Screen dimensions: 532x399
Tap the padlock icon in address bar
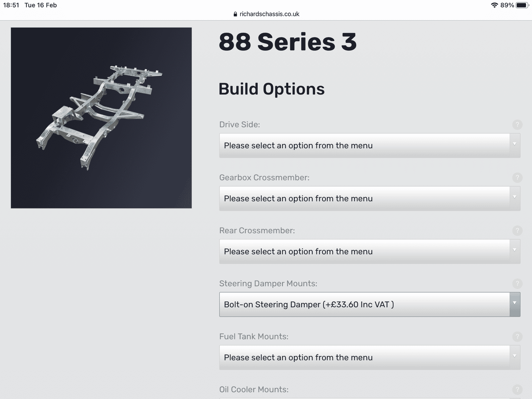235,14
